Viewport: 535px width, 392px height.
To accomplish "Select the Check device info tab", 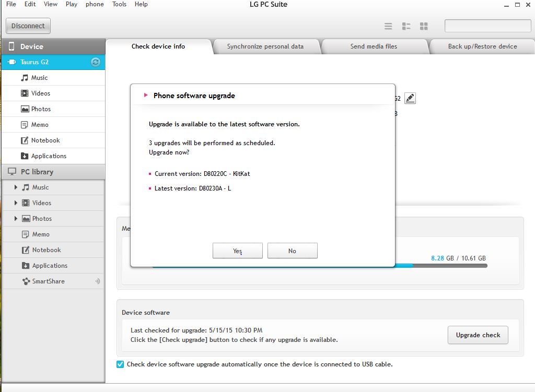I will coord(158,46).
